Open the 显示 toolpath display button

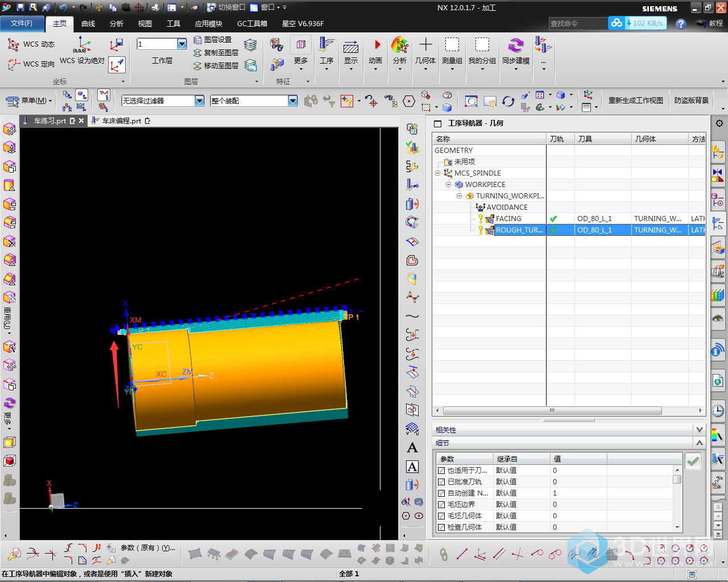pos(351,53)
